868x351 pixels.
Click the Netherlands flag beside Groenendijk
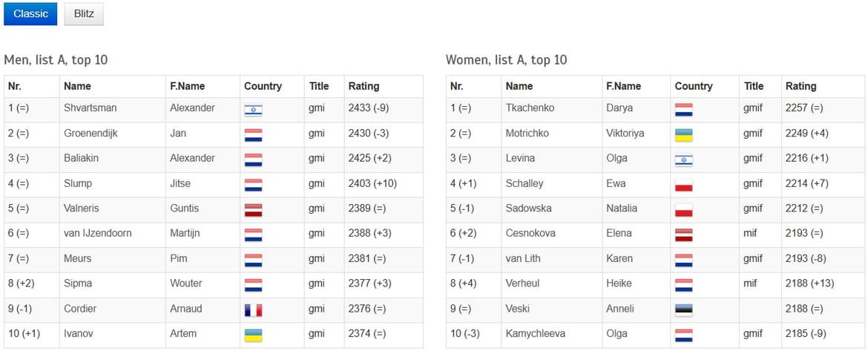point(253,136)
